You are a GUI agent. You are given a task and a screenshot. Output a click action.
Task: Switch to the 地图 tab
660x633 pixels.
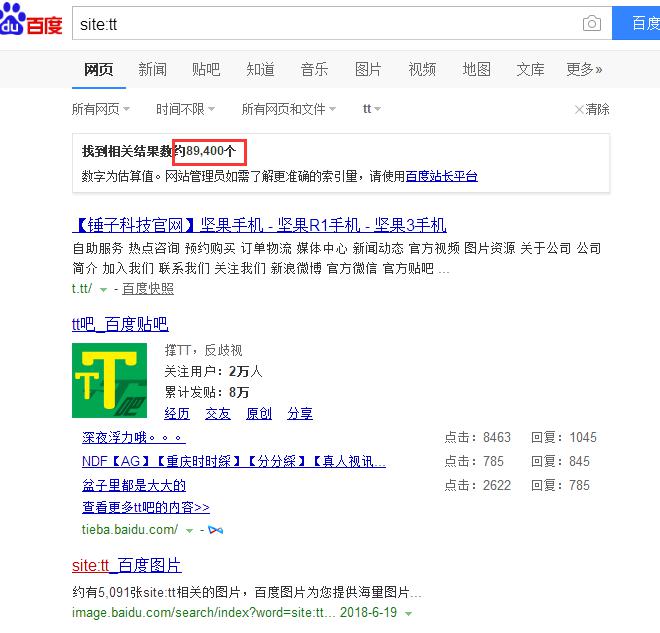click(476, 69)
